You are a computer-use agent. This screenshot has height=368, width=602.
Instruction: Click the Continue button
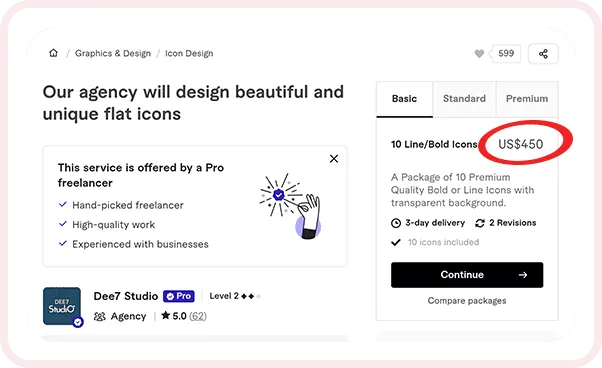[x=467, y=275]
